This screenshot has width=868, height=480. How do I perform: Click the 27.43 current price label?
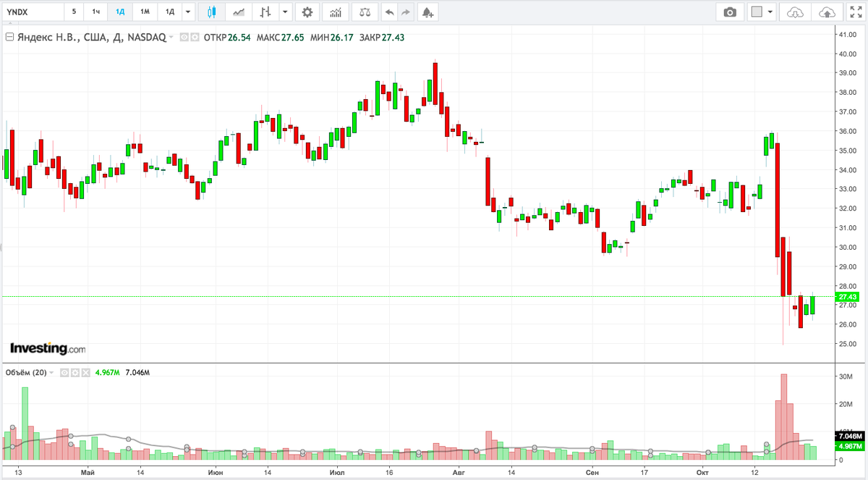(x=848, y=297)
